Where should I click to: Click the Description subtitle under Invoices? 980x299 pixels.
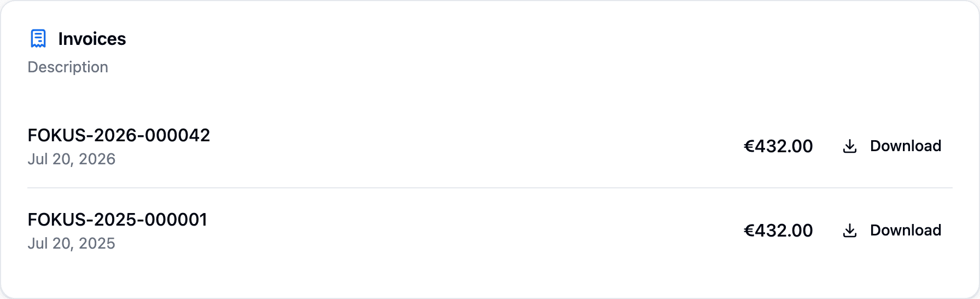point(68,67)
